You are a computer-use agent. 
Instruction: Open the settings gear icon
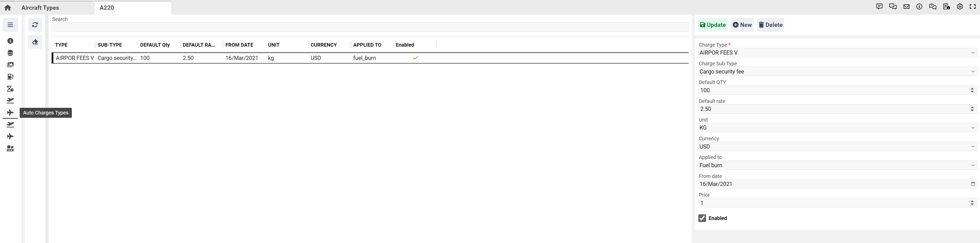pos(960,6)
